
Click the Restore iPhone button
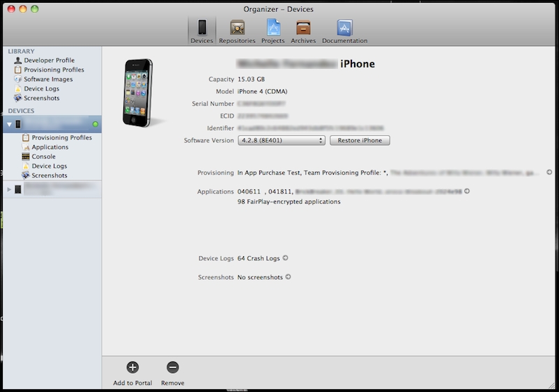360,140
